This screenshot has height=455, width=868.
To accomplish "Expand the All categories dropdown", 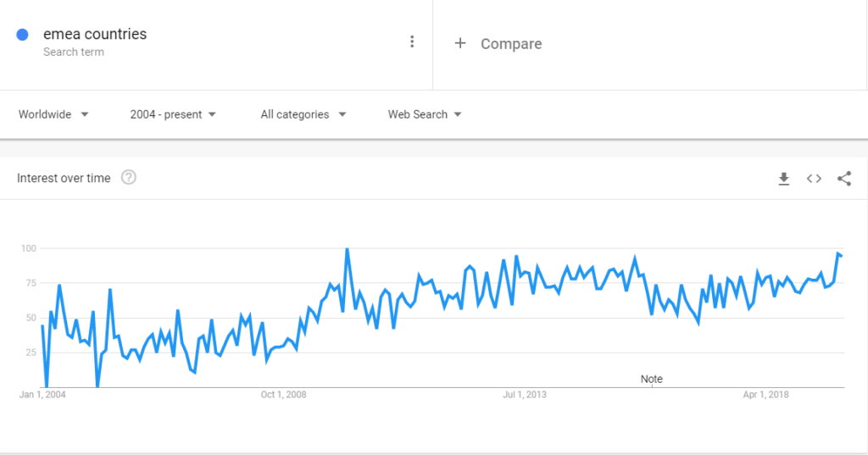I will tap(303, 114).
